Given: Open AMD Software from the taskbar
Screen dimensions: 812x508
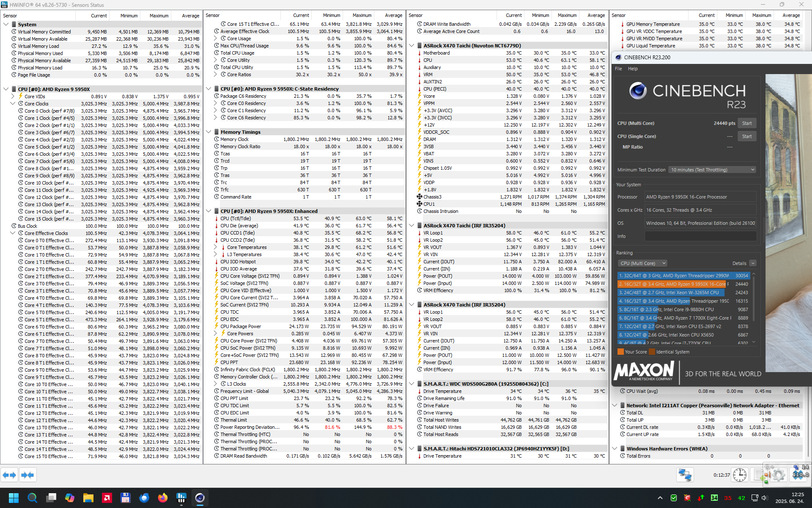Looking at the screenshot, I should click(107, 498).
